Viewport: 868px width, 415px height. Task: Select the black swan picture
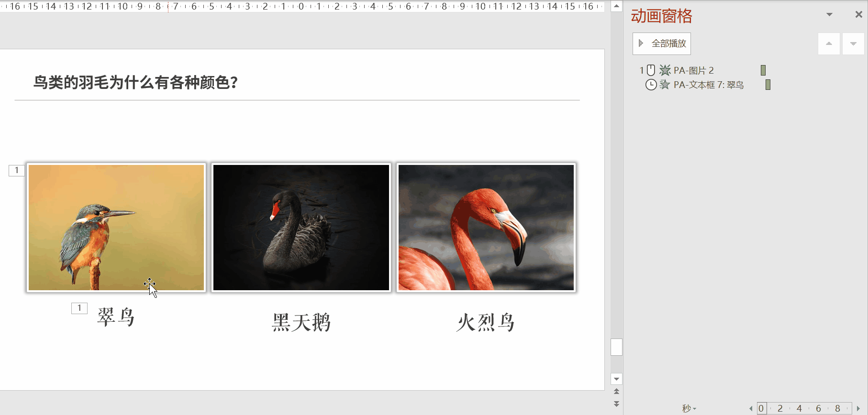[301, 228]
